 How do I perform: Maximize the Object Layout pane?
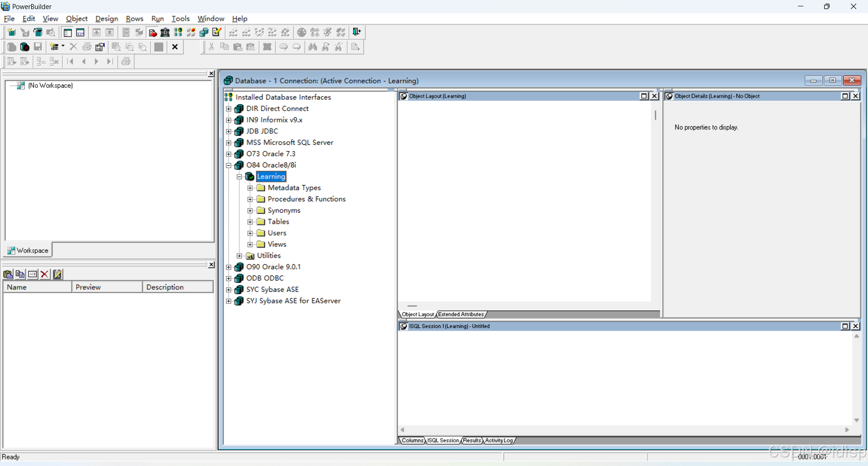click(x=644, y=96)
